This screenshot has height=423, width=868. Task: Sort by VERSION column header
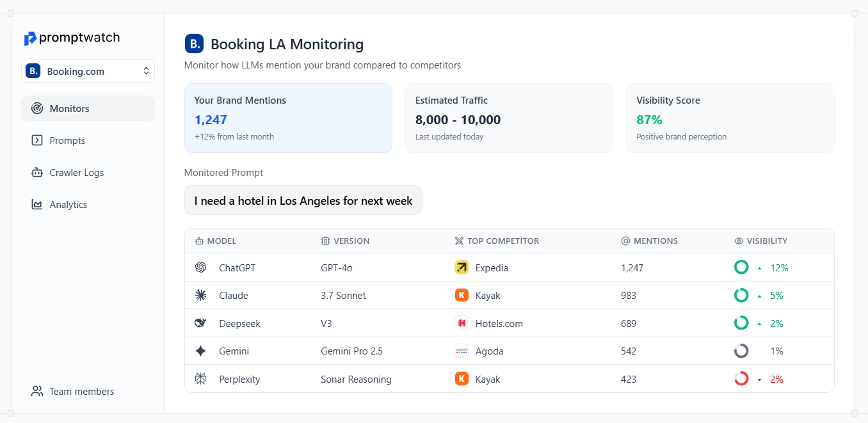pyautogui.click(x=345, y=241)
